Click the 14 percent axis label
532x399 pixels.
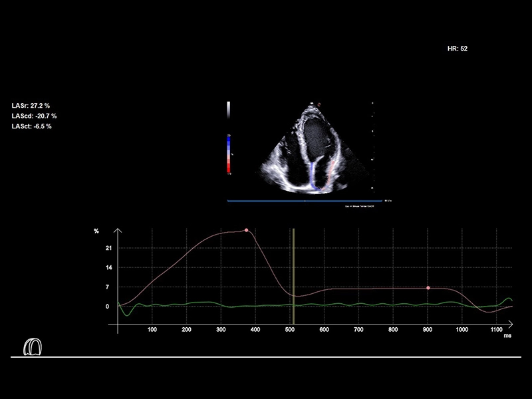[108, 267]
